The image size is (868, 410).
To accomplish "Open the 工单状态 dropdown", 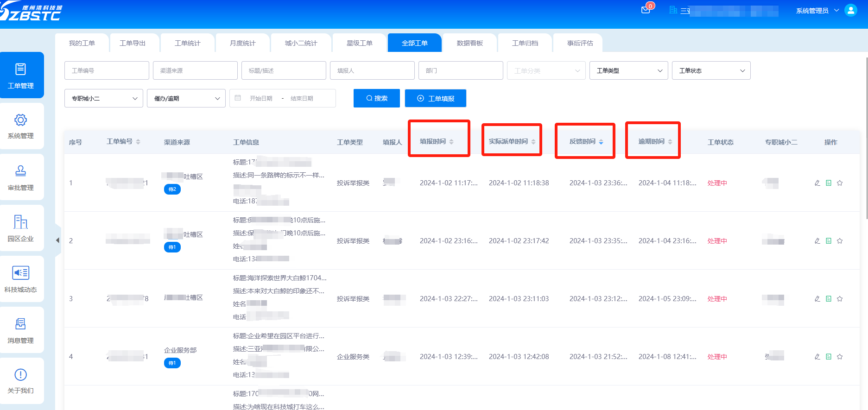I will 711,70.
